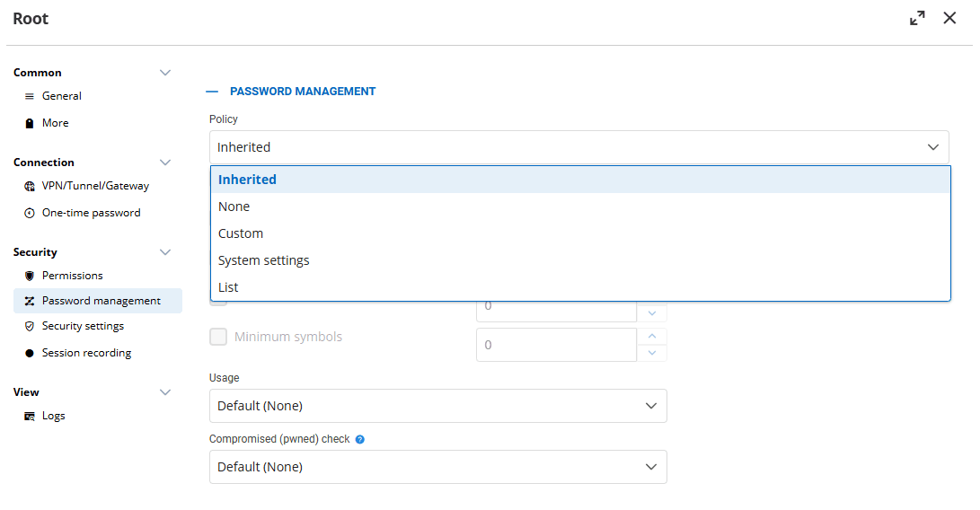
Task: Increase the Minimum symbols value
Action: click(651, 337)
